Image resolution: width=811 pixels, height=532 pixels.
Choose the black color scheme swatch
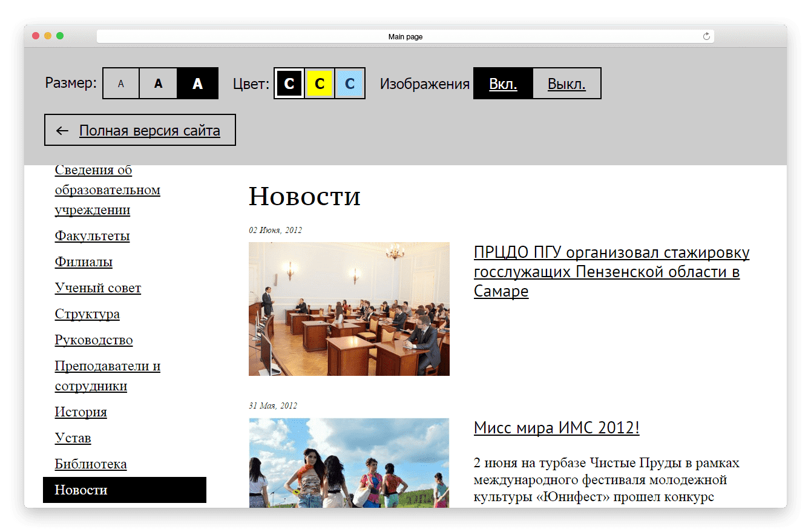pos(289,84)
